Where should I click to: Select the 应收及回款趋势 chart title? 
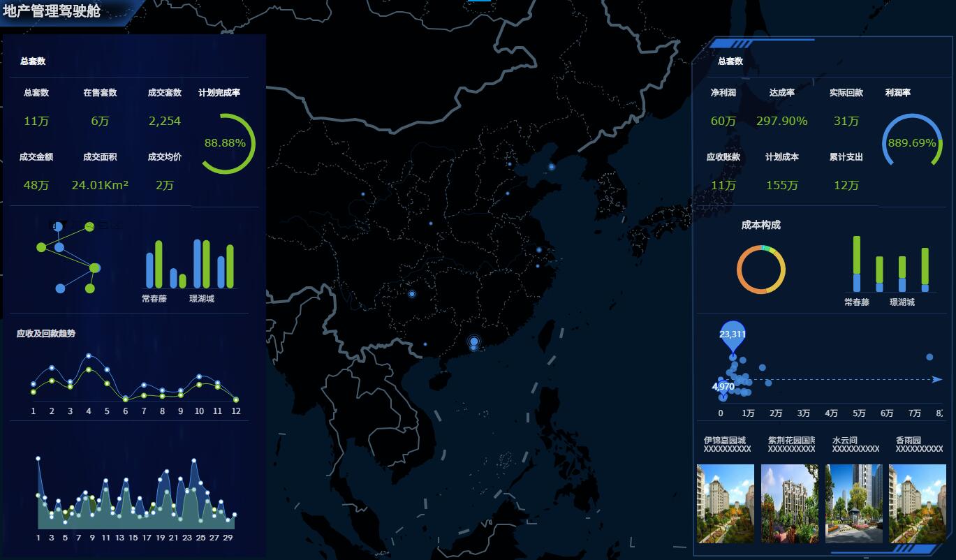46,334
